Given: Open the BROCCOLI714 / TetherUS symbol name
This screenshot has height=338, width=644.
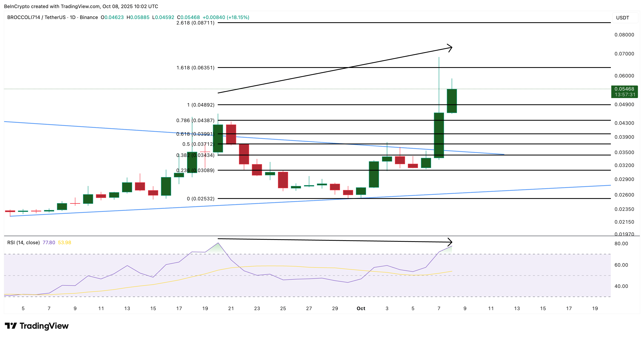Looking at the screenshot, I should 37,17.
